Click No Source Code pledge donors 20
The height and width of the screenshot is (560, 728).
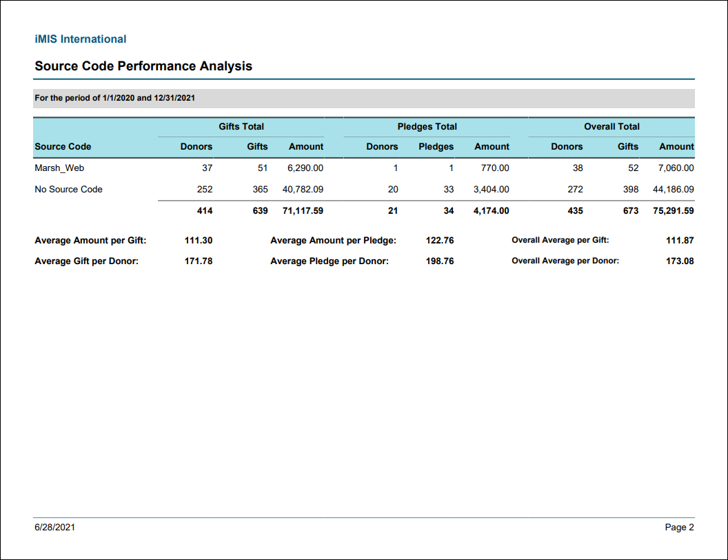(393, 189)
